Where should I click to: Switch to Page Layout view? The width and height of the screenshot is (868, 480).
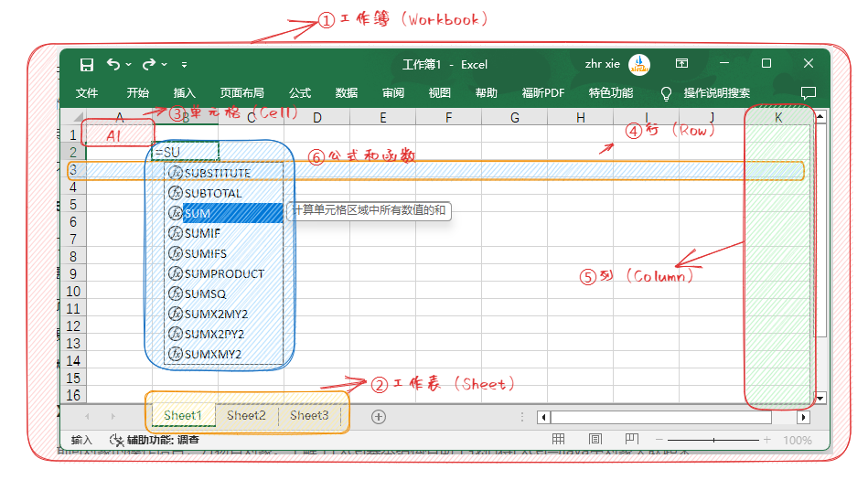click(x=595, y=441)
